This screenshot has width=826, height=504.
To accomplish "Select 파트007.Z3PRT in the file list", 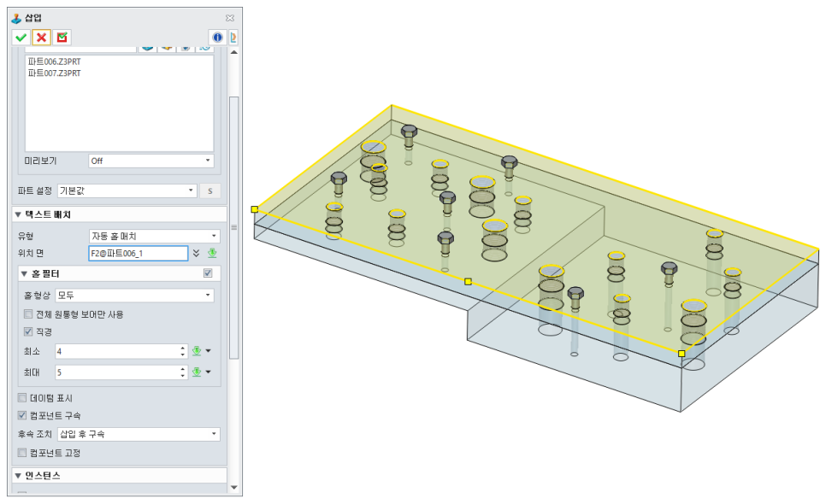I will [x=54, y=73].
